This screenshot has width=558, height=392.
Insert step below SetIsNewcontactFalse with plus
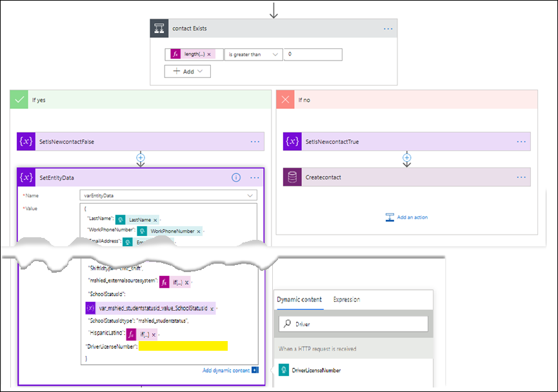tap(141, 157)
